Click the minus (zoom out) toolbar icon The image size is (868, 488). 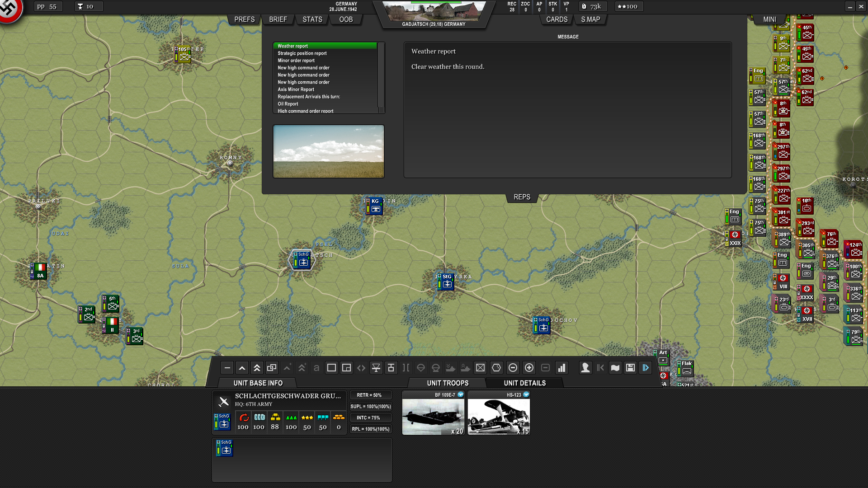227,368
